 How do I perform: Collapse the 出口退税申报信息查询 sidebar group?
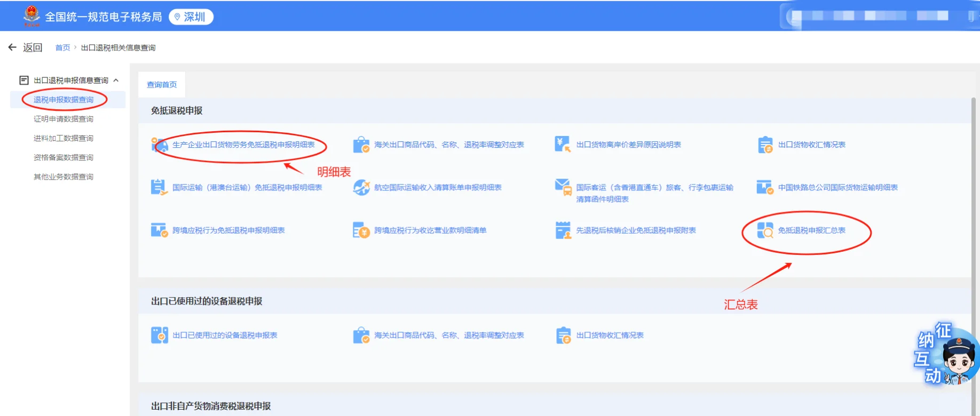coord(116,81)
